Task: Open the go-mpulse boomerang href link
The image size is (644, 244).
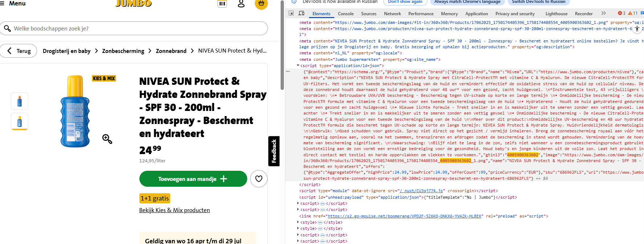Action: [x=405, y=216]
